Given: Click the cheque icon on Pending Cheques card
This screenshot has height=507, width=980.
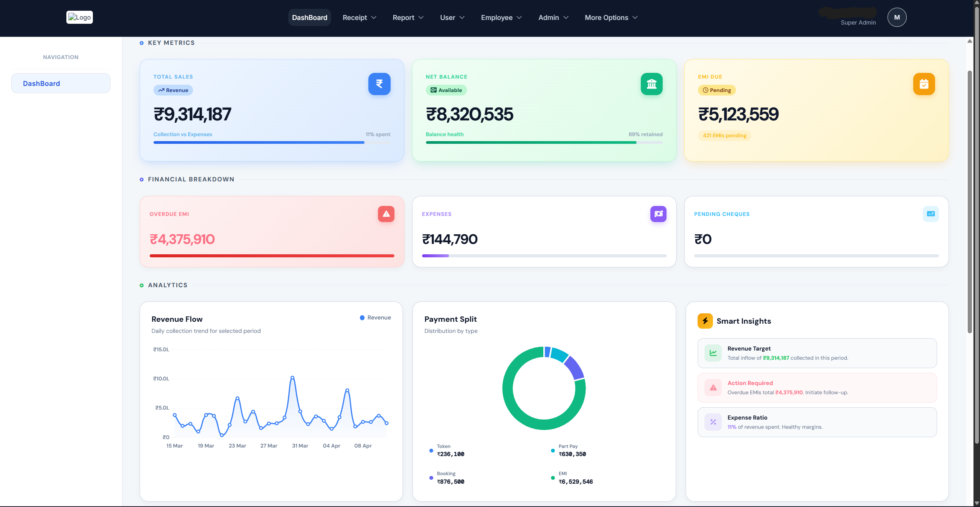Looking at the screenshot, I should 930,214.
